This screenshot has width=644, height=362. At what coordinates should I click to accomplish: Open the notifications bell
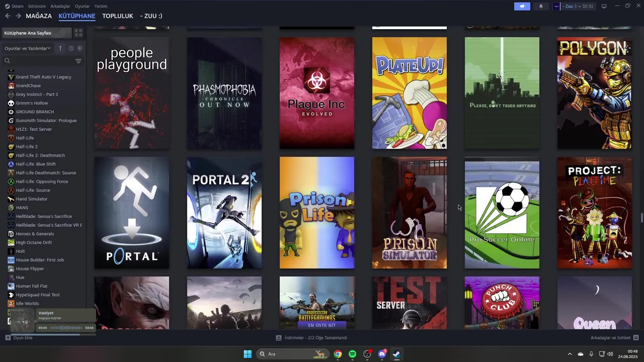click(541, 6)
